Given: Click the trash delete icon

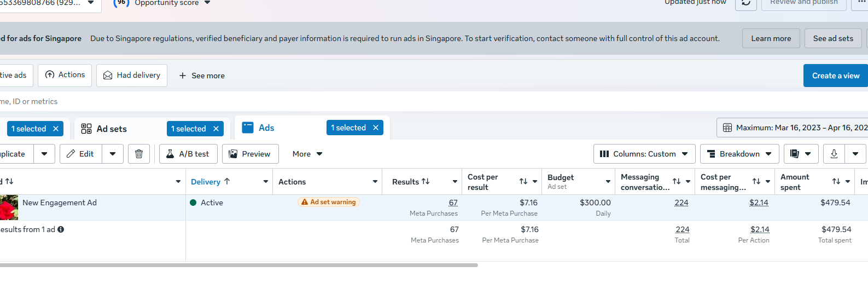Looking at the screenshot, I should [139, 154].
